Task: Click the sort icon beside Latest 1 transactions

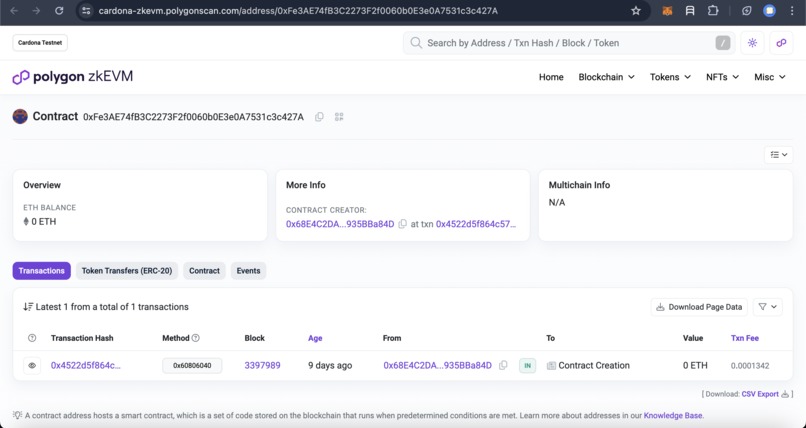Action: coord(28,307)
